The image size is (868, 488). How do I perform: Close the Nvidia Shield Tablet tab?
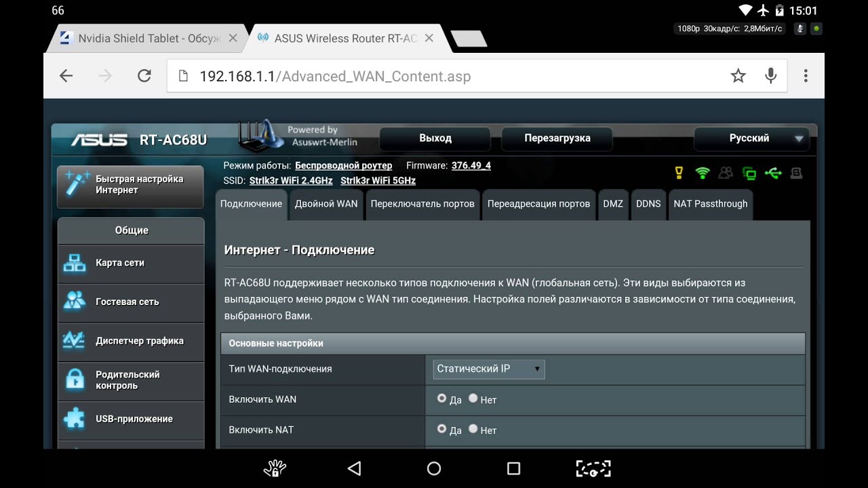233,39
